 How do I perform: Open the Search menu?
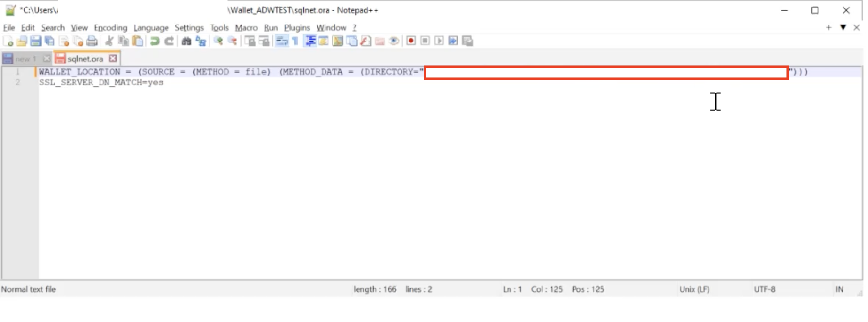[53, 27]
